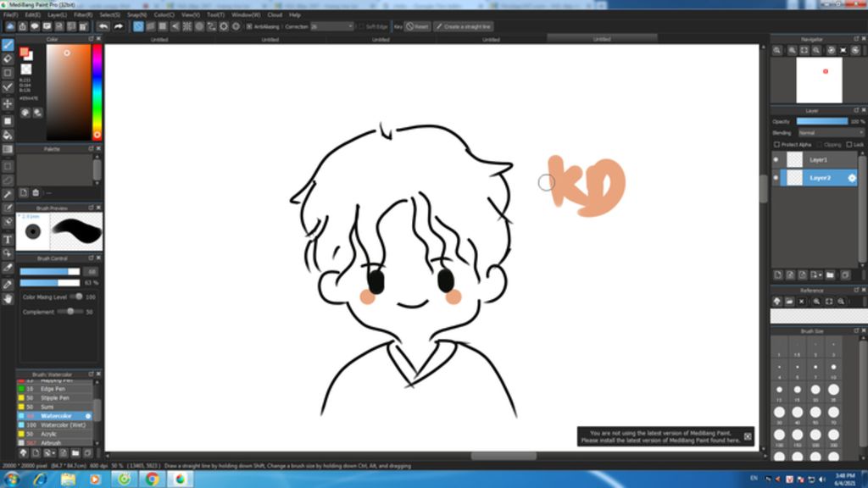Open Chrome from the Windows taskbar
This screenshot has height=488, width=868.
pos(152,480)
